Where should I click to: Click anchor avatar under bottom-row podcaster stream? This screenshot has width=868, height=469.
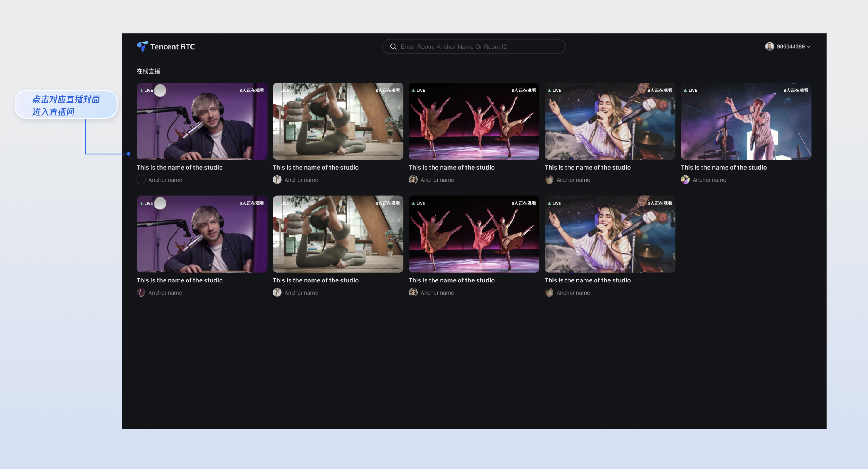(141, 293)
